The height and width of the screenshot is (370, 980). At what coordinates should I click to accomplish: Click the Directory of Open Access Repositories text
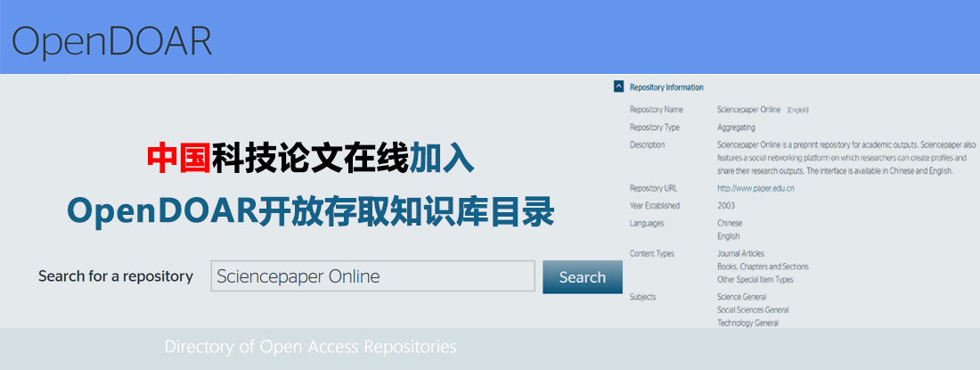(x=310, y=346)
